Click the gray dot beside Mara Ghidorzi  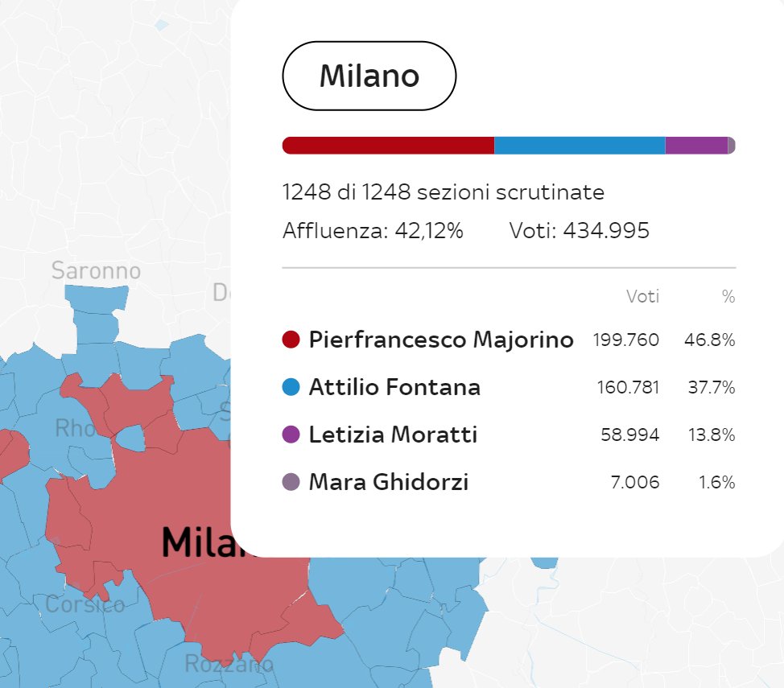pyautogui.click(x=291, y=483)
